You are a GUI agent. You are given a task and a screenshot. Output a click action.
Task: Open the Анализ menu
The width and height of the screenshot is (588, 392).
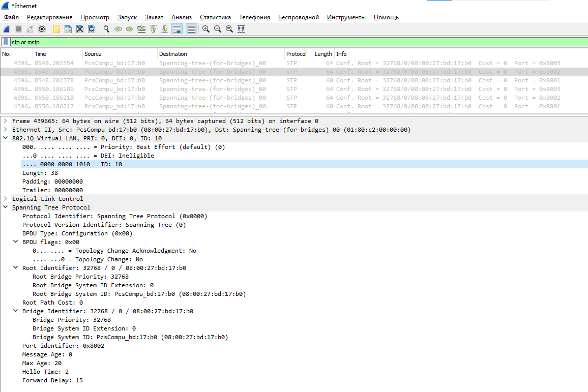tap(181, 17)
